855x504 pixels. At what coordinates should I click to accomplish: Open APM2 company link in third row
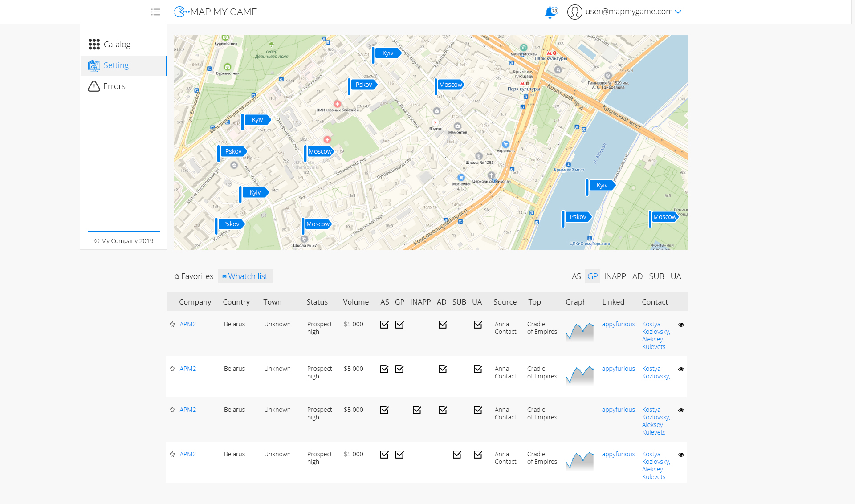(x=188, y=410)
